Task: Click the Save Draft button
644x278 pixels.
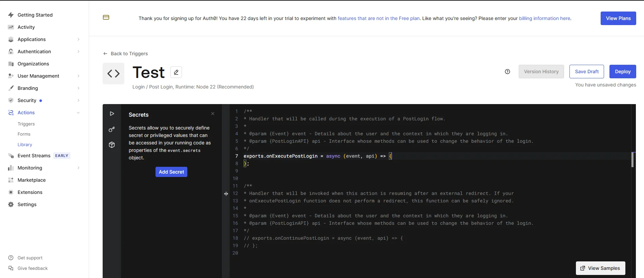Action: [587, 72]
